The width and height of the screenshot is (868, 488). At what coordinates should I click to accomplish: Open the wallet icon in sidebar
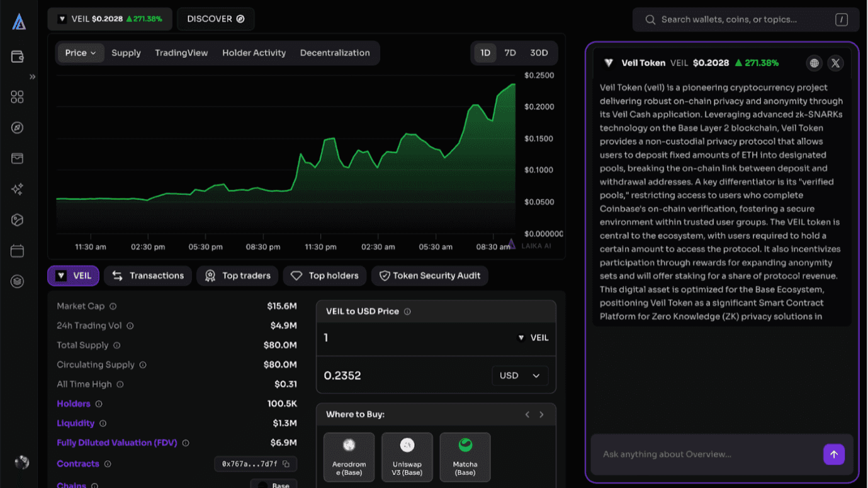click(18, 57)
